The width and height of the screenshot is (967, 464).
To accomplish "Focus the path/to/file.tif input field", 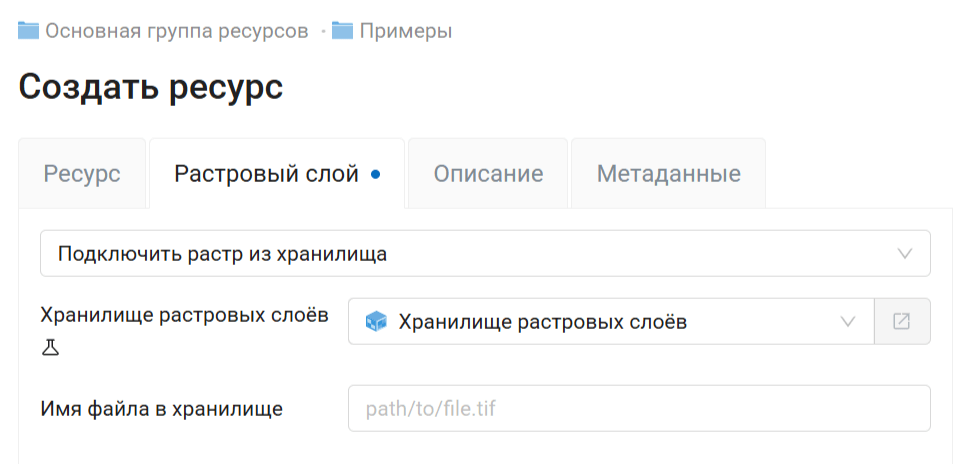I will (639, 408).
